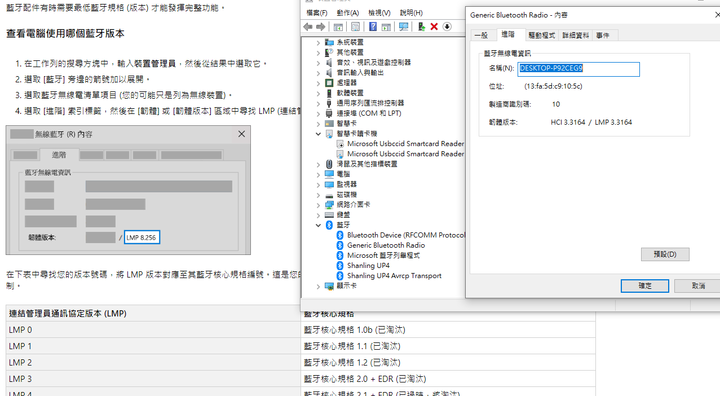Click the USB icon beside 通用序列匯流排控制器
720x396 pixels.
pos(329,103)
